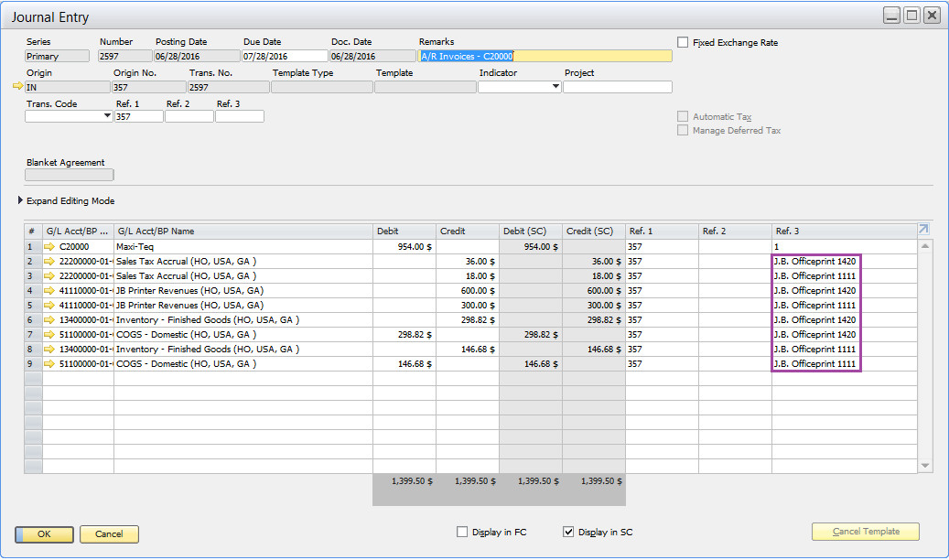
Task: Click into the Remarks text field
Action: click(545, 57)
